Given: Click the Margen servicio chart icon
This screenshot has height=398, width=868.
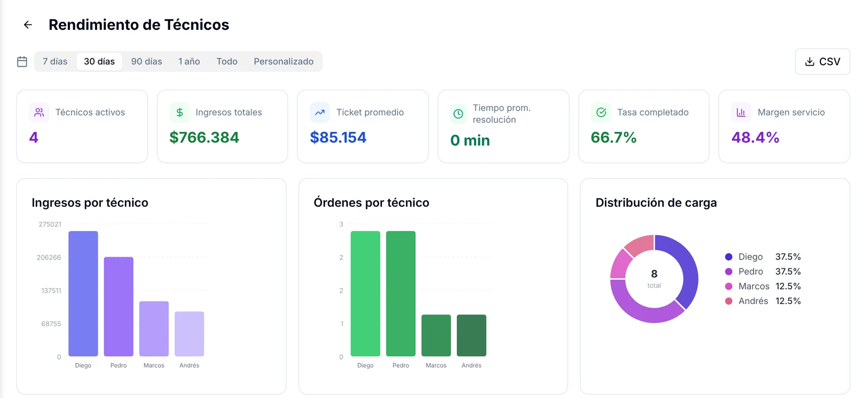Looking at the screenshot, I should coord(741,112).
